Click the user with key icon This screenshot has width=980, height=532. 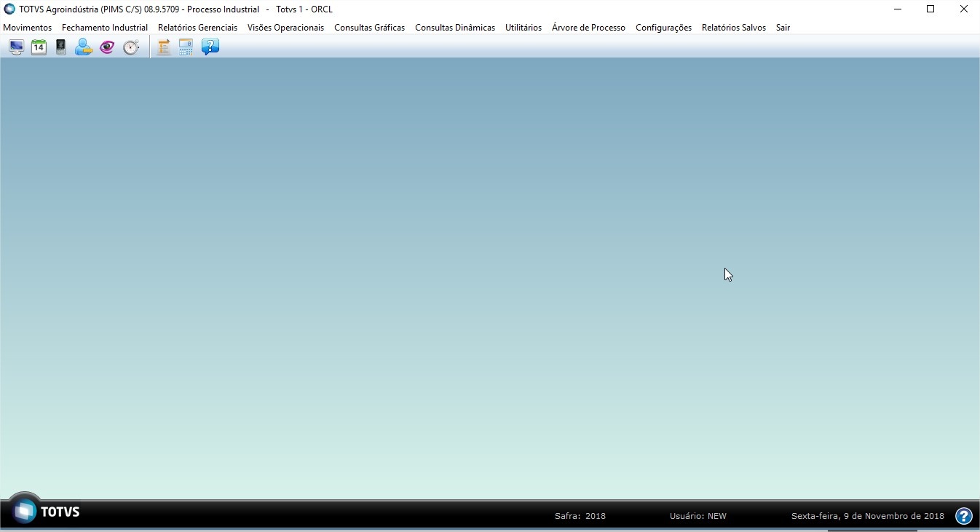click(x=84, y=47)
